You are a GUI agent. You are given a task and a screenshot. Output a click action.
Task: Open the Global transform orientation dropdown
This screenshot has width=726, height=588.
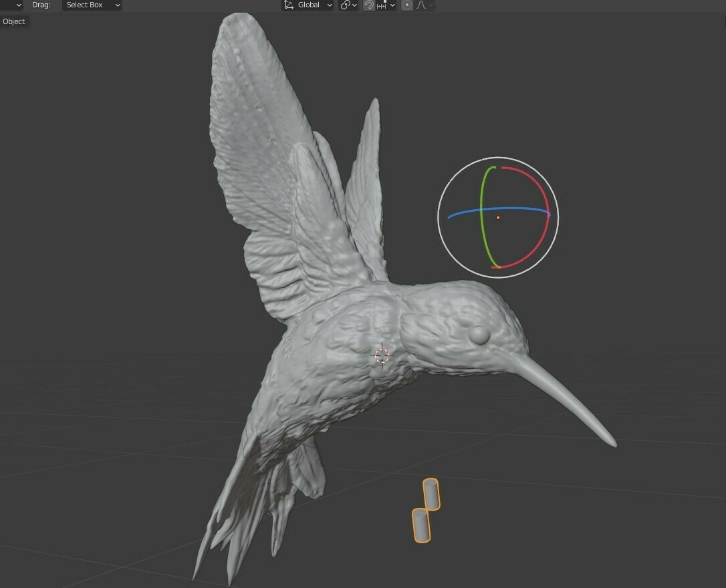click(x=330, y=5)
